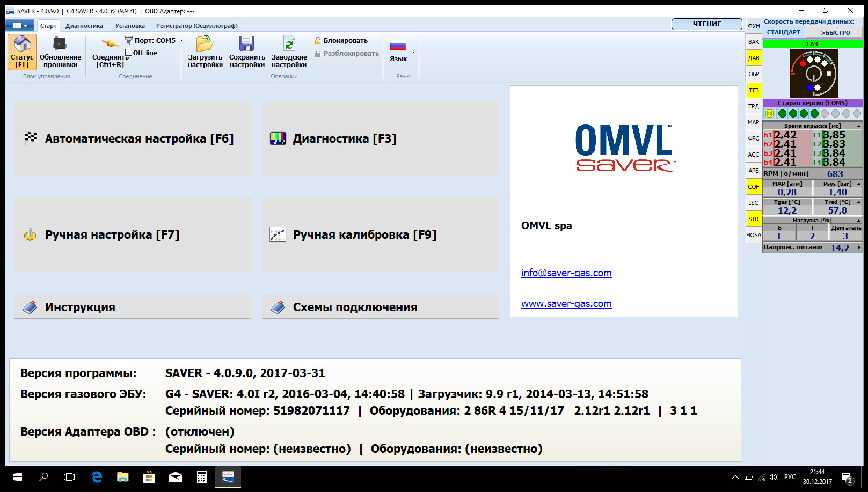The image size is (868, 492).
Task: Select СТАНДАРТ data transfer speed
Action: [783, 32]
